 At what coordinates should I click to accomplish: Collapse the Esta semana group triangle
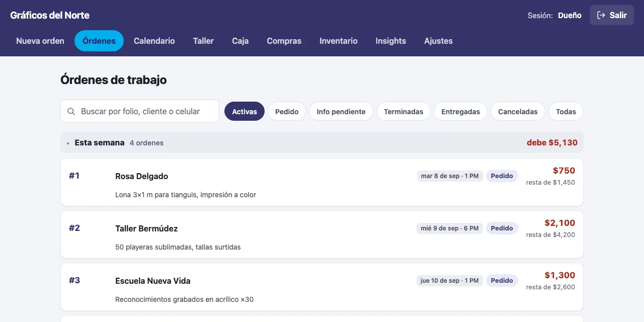[68, 143]
